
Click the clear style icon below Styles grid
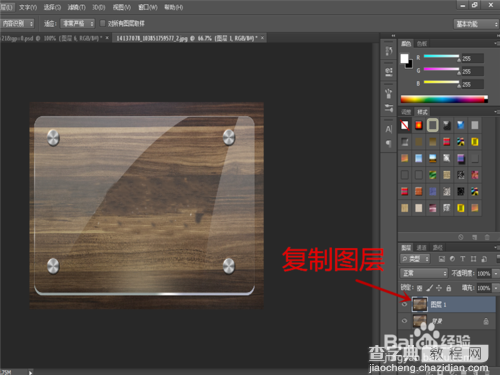point(461,237)
